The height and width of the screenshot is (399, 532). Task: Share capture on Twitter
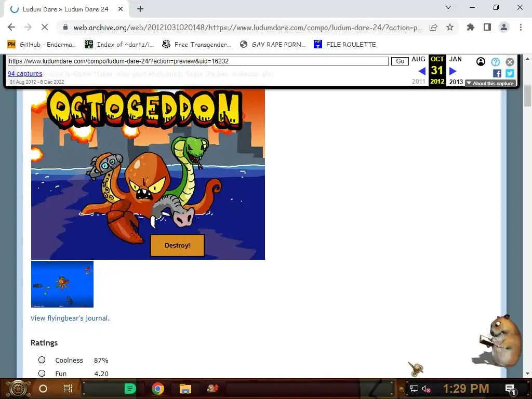(510, 73)
